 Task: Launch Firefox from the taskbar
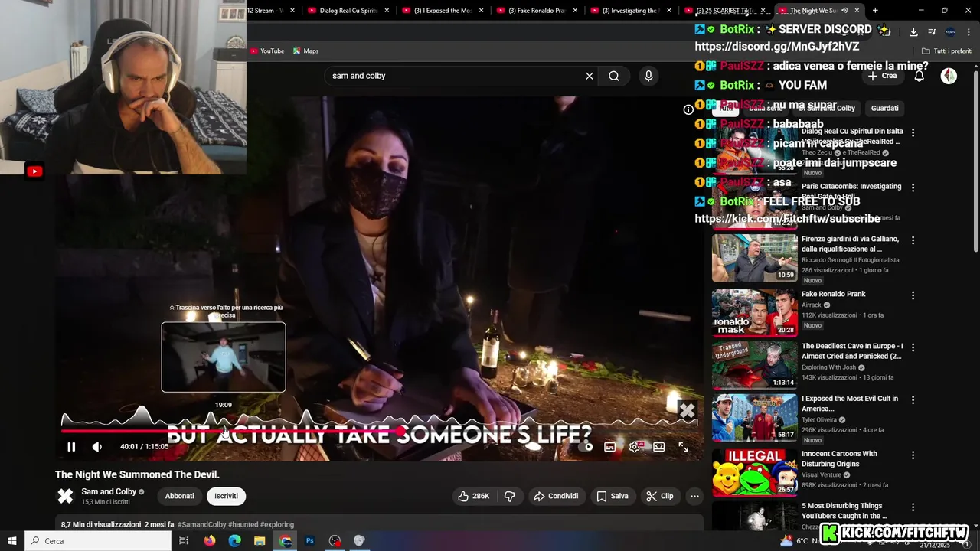coord(209,541)
